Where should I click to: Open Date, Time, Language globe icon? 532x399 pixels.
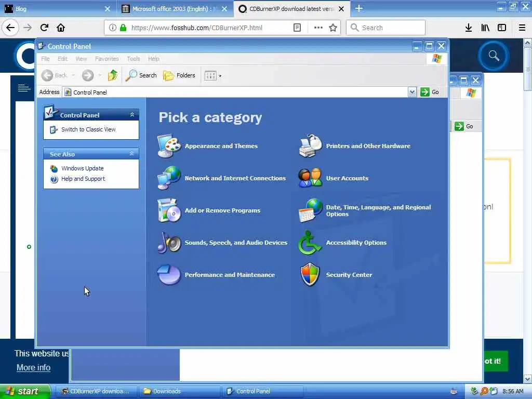pos(310,210)
